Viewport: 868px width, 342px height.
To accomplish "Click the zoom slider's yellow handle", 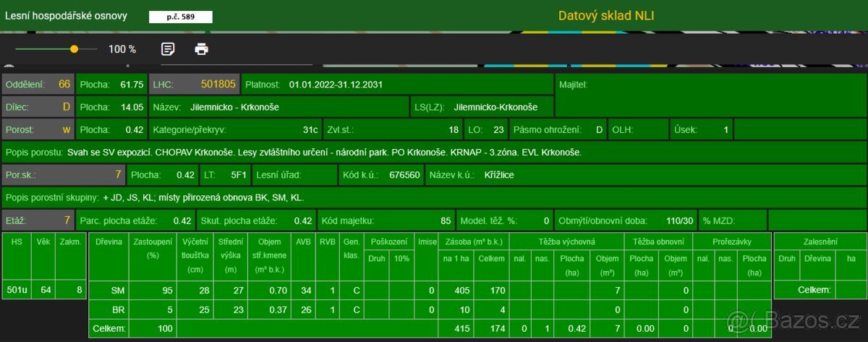I will (74, 49).
